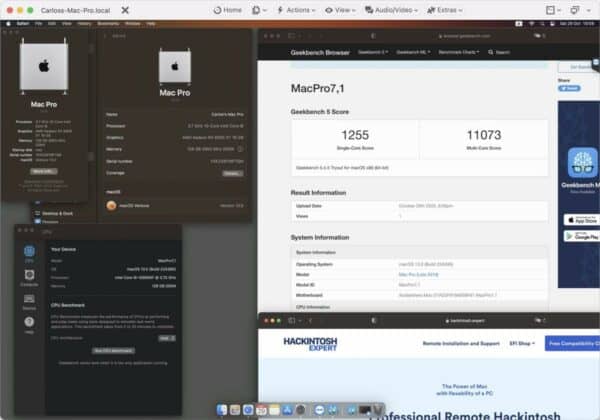
Task: Open Help in the Geekbench app sidebar
Action: coord(29,326)
